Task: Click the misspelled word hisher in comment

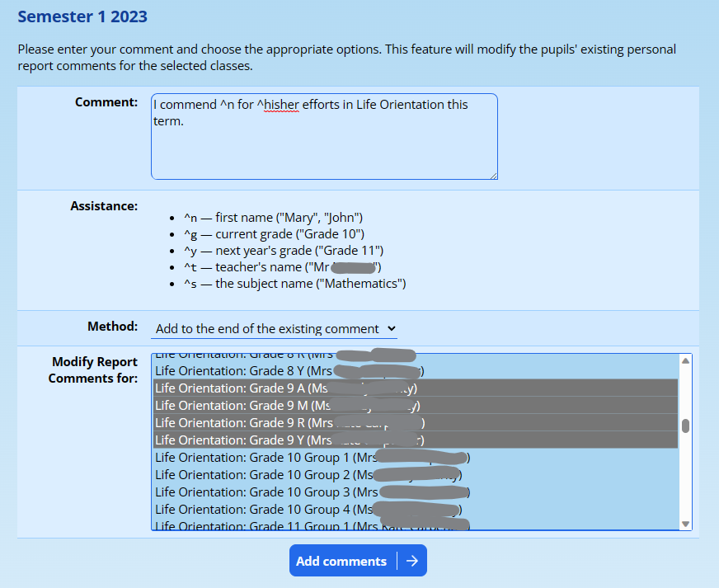Action: pyautogui.click(x=281, y=105)
